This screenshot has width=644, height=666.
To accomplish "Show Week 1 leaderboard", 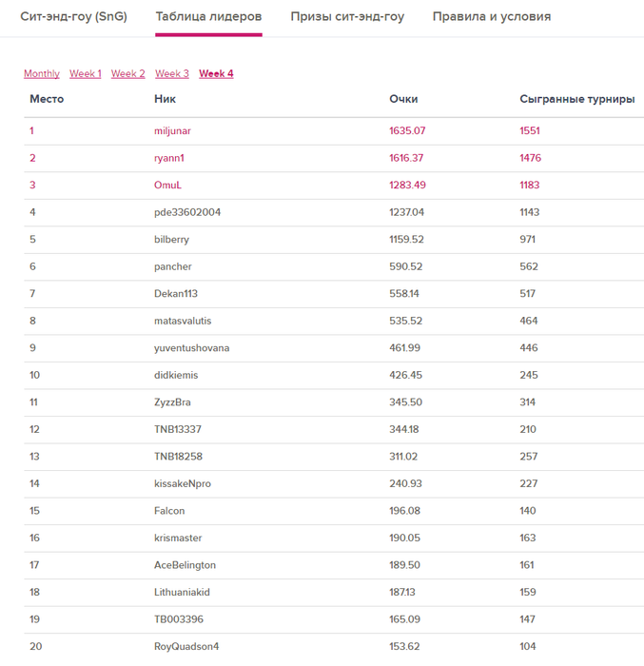I will 85,74.
